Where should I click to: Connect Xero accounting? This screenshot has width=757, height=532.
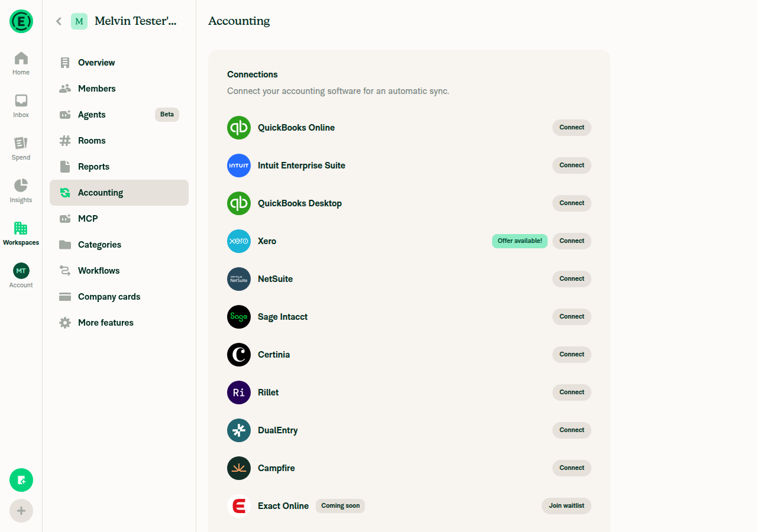(572, 241)
